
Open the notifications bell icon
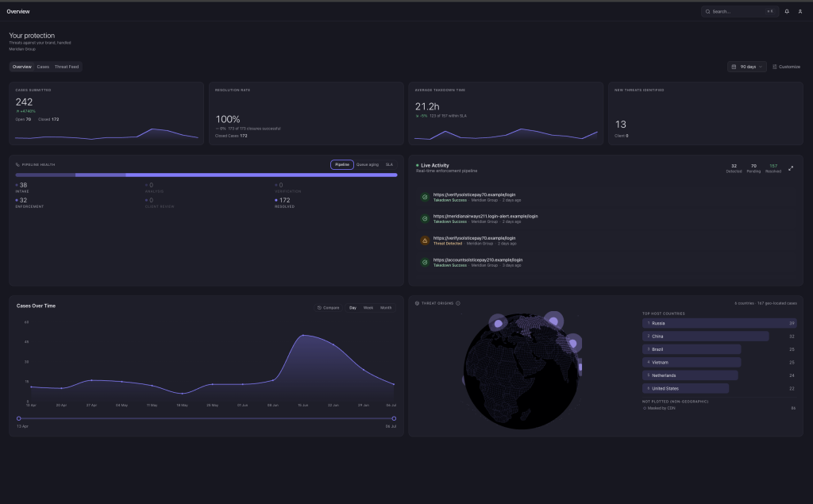pyautogui.click(x=787, y=11)
